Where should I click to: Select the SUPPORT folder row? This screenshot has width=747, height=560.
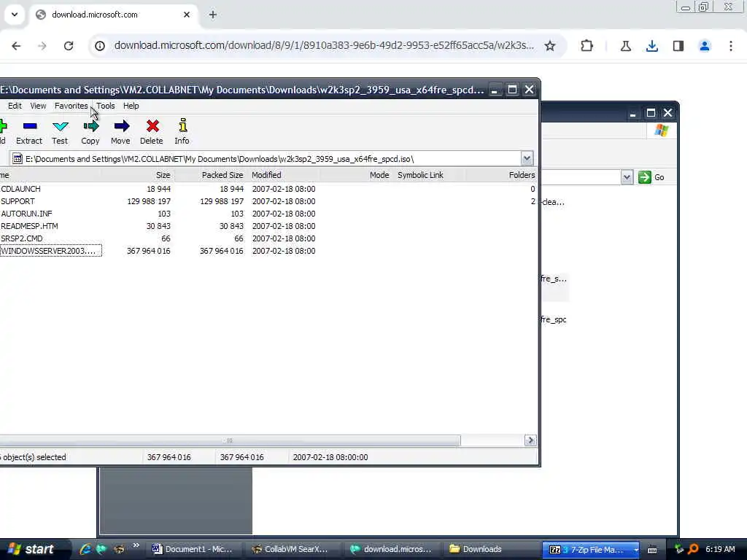(267, 201)
